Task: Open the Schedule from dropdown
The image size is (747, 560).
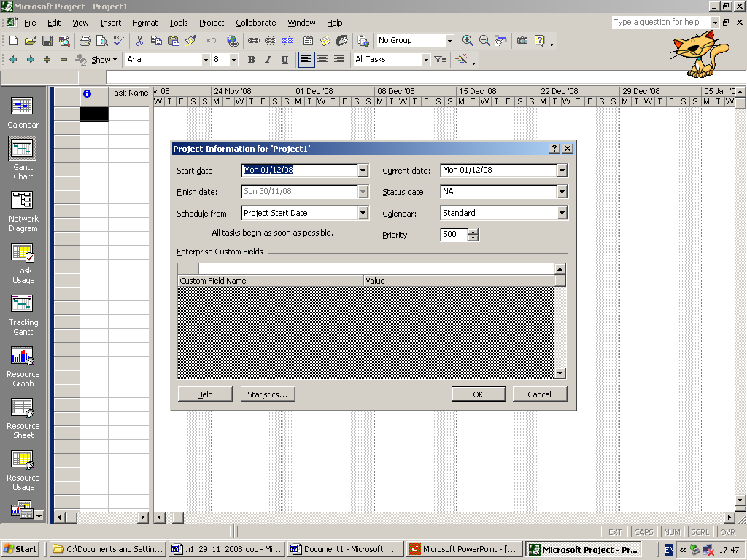Action: pos(363,213)
